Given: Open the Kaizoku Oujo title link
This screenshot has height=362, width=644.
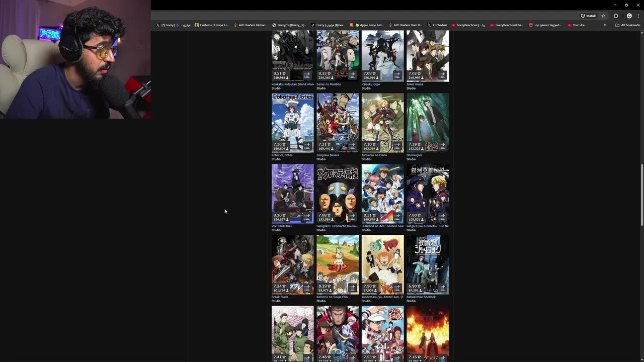Looking at the screenshot, I should [x=371, y=84].
